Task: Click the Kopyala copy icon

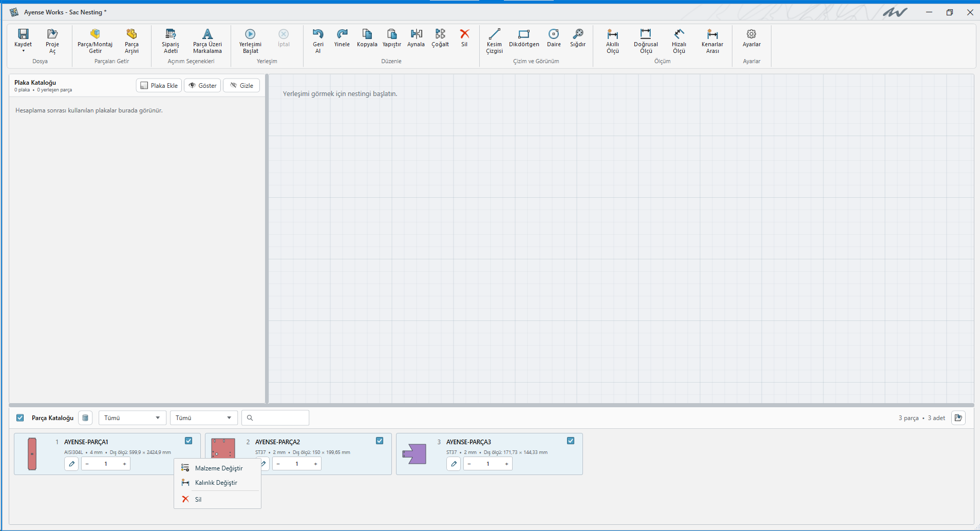Action: [x=367, y=34]
